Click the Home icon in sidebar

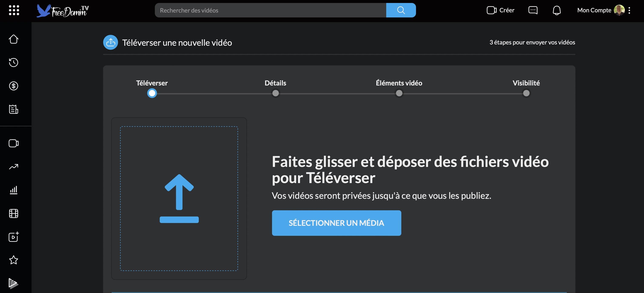pos(13,39)
